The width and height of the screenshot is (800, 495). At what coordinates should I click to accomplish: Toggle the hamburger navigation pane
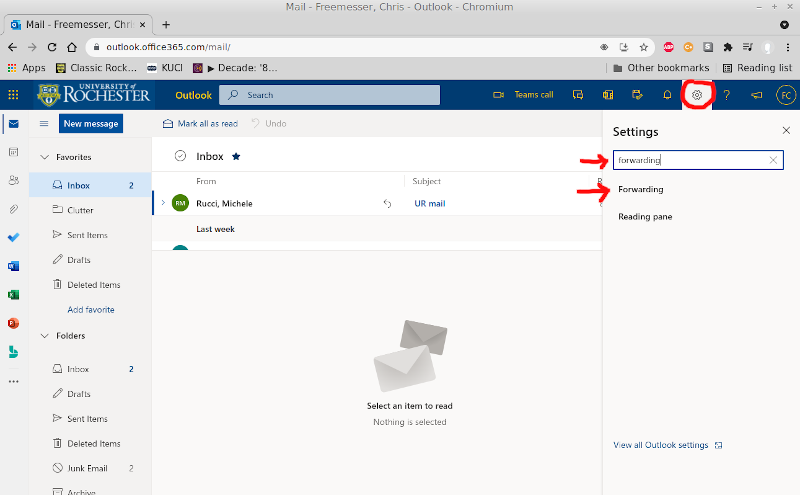tap(43, 124)
